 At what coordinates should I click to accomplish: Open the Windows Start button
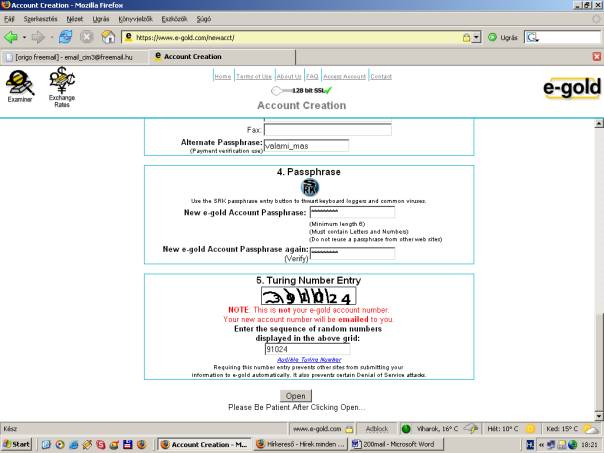pyautogui.click(x=18, y=443)
